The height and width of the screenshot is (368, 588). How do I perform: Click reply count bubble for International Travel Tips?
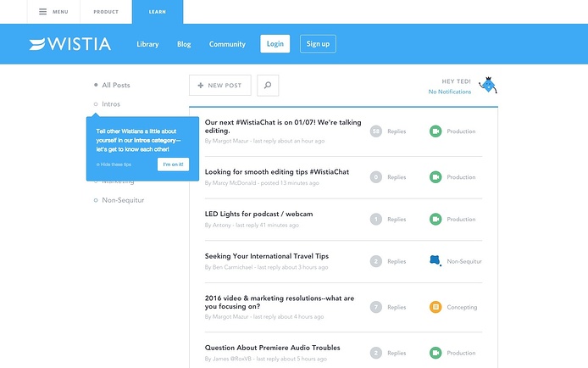(375, 261)
